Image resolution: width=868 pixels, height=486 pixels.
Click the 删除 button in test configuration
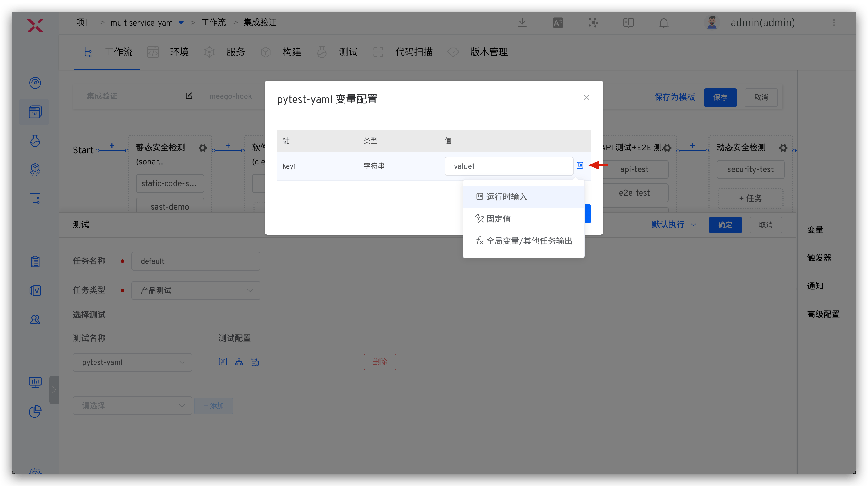pos(380,362)
